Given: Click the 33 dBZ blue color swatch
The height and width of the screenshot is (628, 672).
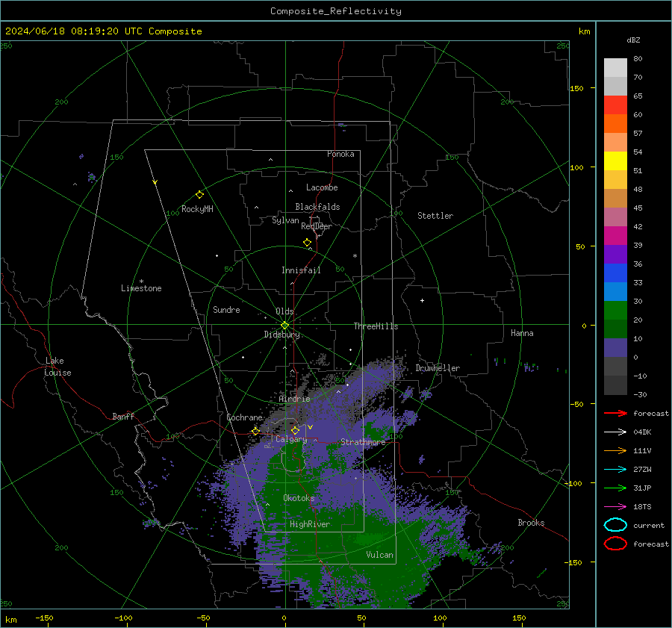Looking at the screenshot, I should point(615,273).
